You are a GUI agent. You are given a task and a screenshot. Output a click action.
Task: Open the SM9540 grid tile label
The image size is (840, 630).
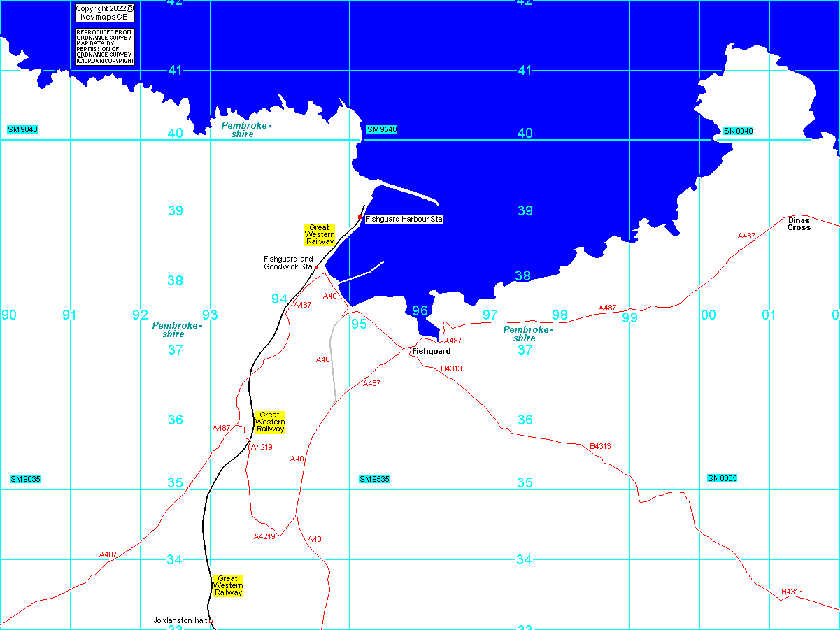(382, 129)
